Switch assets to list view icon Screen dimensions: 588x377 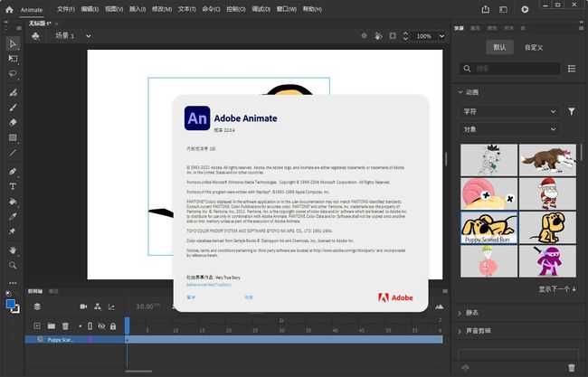[572, 69]
